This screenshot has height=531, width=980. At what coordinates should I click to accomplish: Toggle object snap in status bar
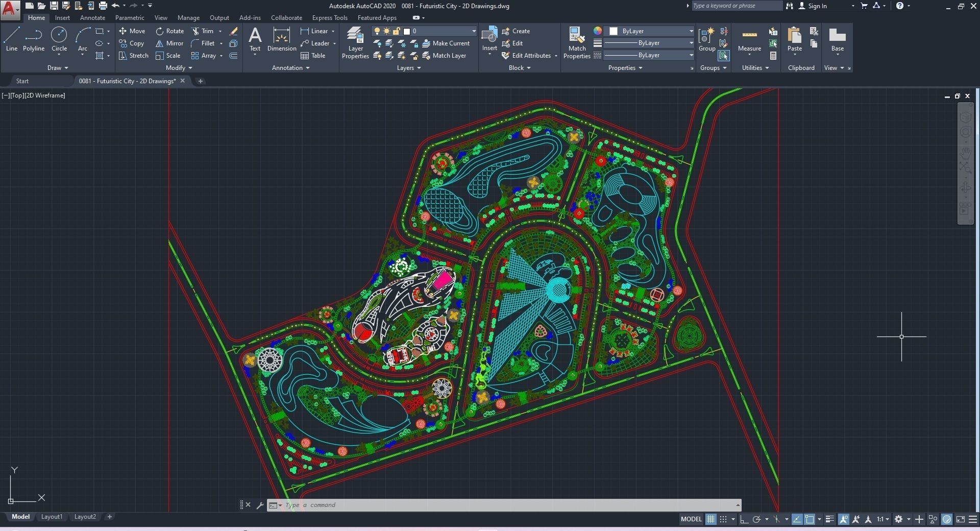point(810,519)
